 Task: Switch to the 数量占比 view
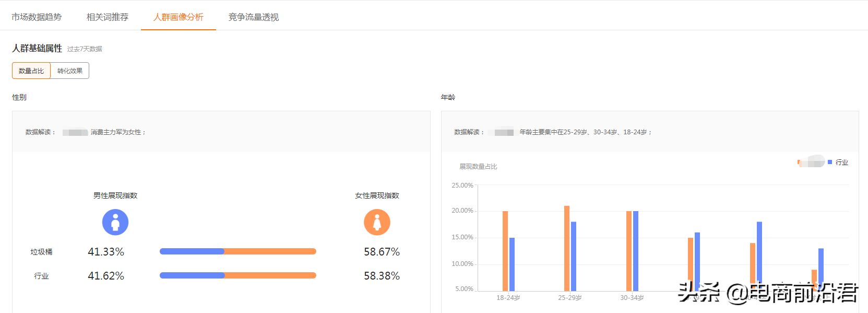pos(31,71)
